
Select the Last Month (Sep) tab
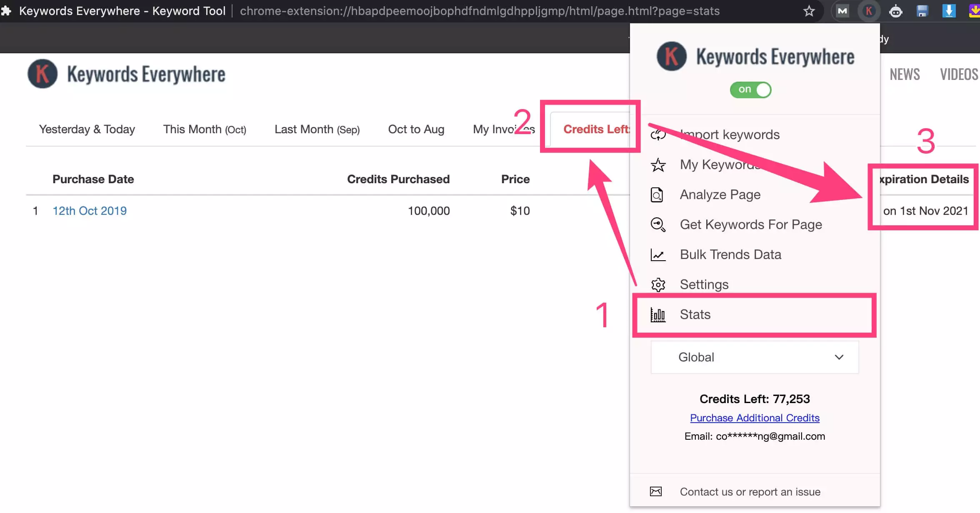click(x=317, y=129)
